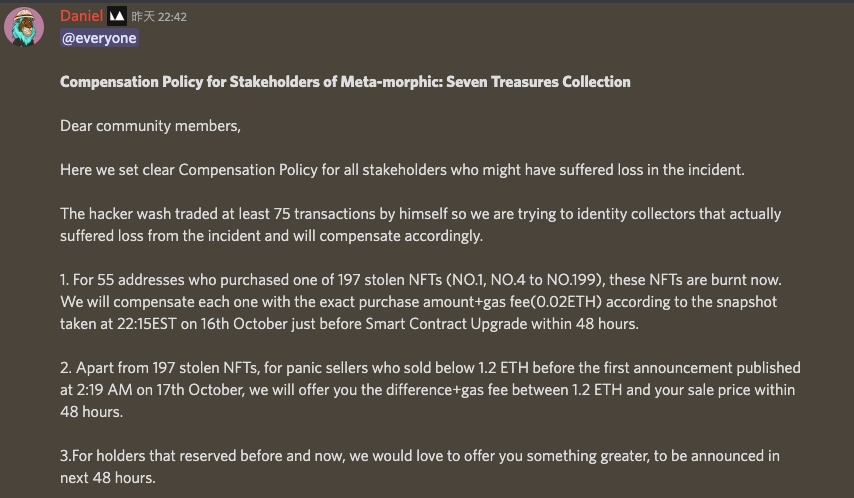Click Daniel's profile avatar picture
854x498 pixels.
pos(24,26)
